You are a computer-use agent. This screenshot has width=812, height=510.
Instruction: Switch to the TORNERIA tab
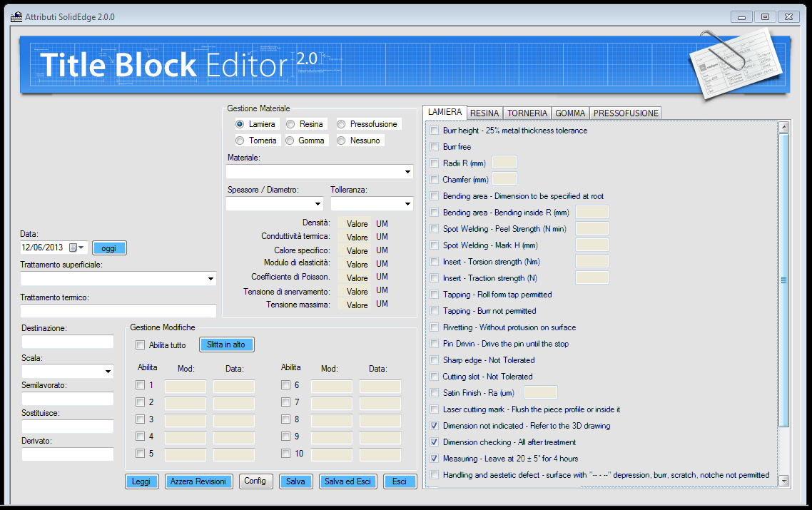pyautogui.click(x=527, y=113)
